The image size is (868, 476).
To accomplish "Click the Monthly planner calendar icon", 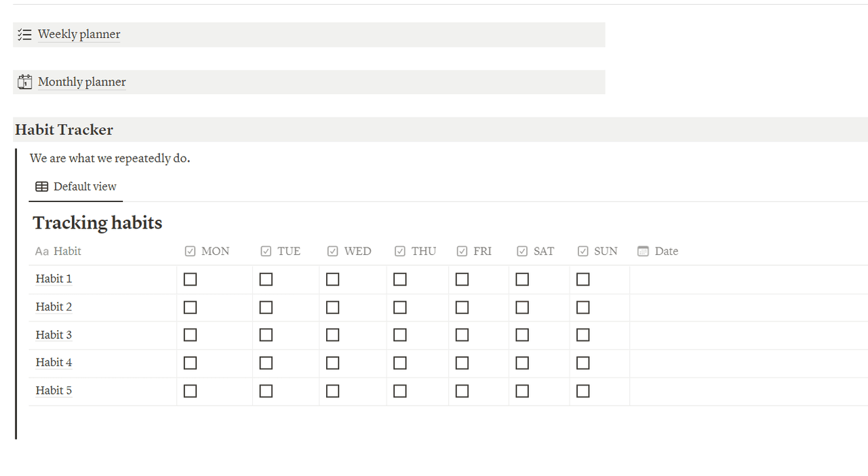I will [x=25, y=82].
